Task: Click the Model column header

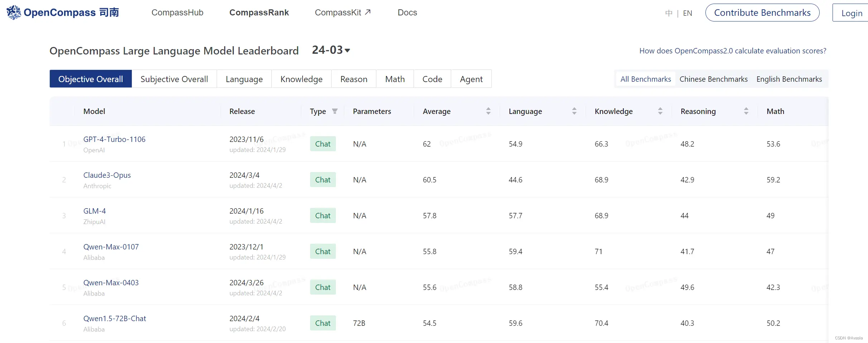Action: coord(94,111)
